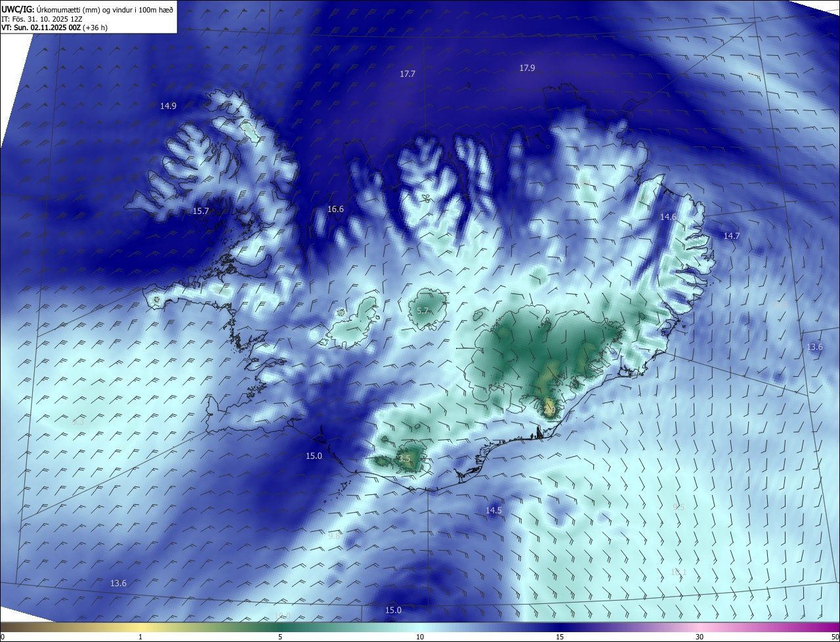Click the 15.0 label just above the colour bar
This screenshot has height=642, width=840.
[x=393, y=610]
